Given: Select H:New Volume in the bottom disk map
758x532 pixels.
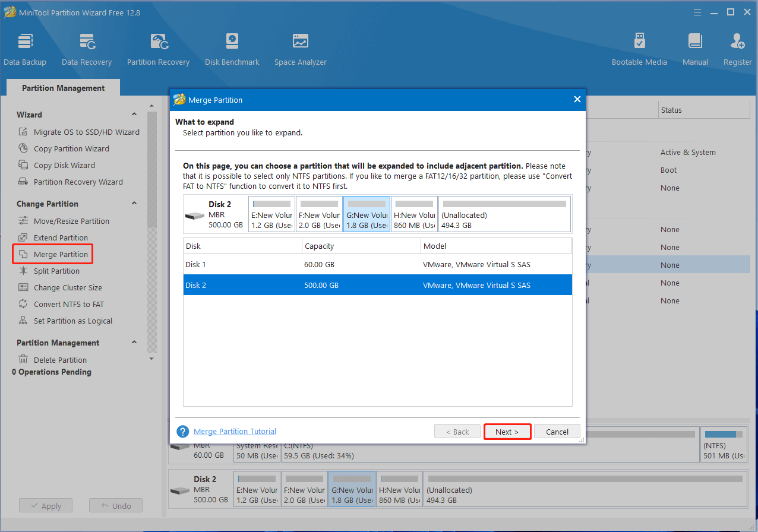Looking at the screenshot, I should click(x=399, y=489).
